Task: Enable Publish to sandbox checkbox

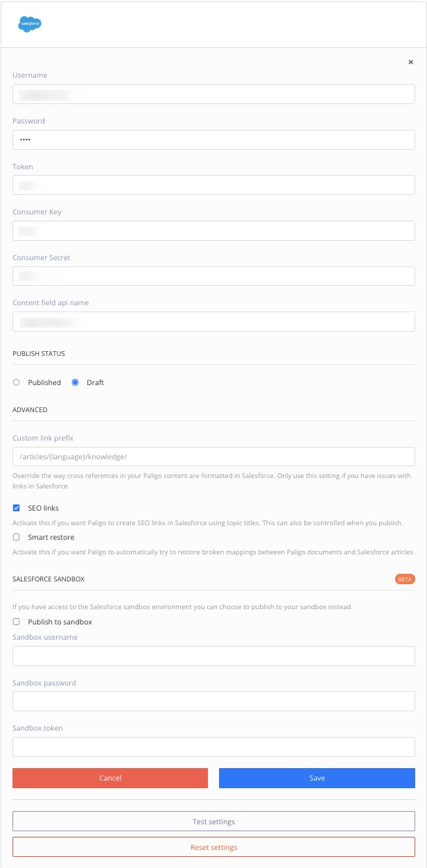Action: (17, 622)
